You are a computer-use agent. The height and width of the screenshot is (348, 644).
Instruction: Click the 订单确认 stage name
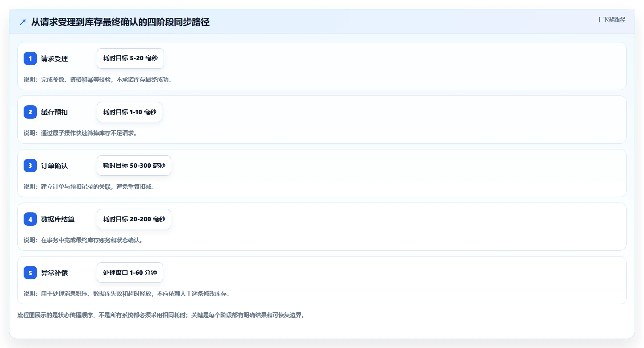[x=54, y=166]
